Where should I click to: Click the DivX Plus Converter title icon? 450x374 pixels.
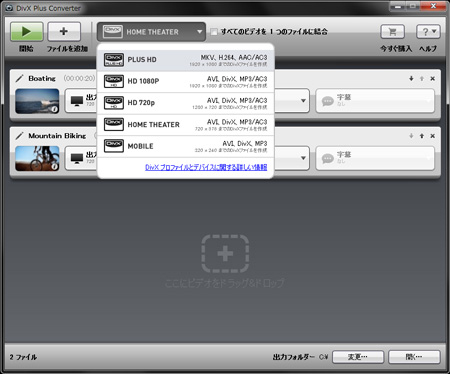pos(9,8)
